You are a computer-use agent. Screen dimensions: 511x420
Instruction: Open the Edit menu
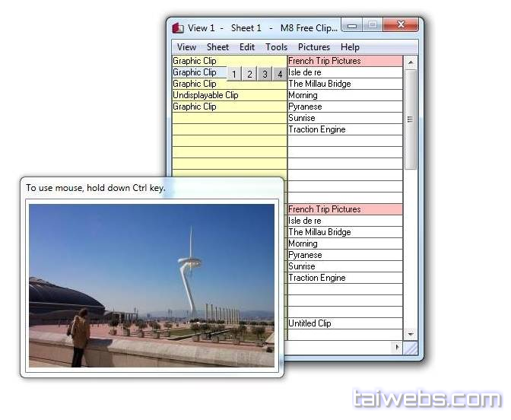click(x=247, y=47)
